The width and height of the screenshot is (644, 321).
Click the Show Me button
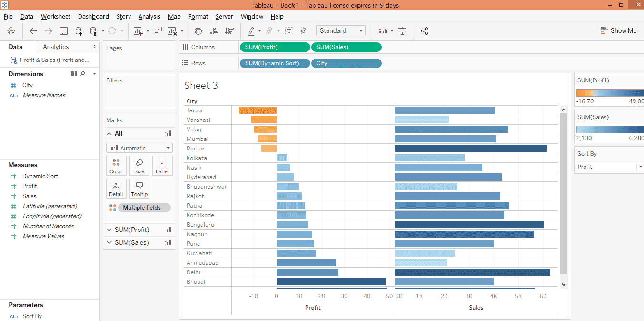pyautogui.click(x=619, y=30)
